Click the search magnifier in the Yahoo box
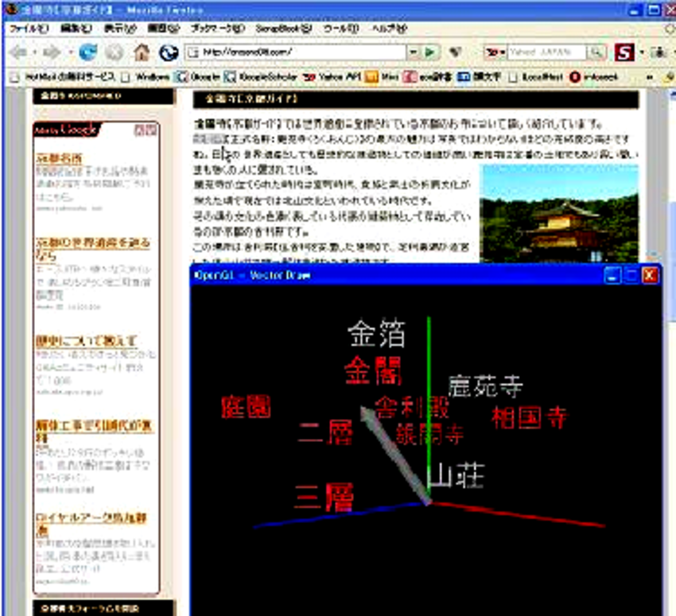The height and width of the screenshot is (616, 676). (596, 52)
